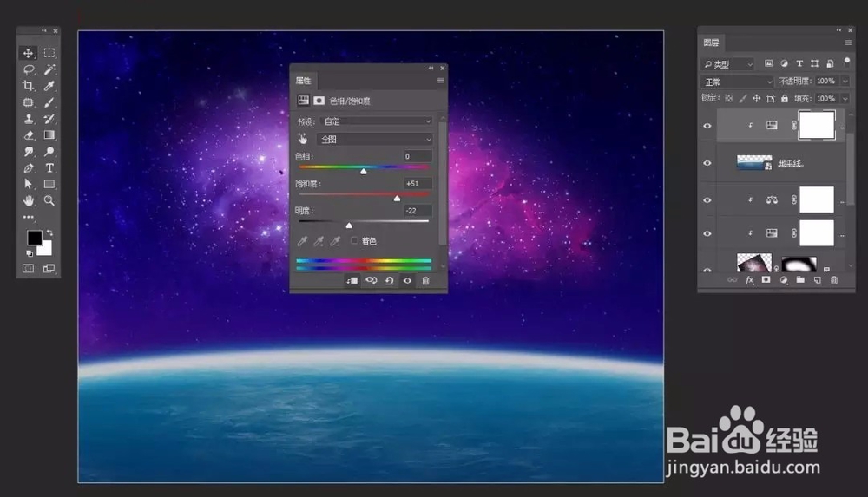
Task: Open the 正常 blend mode dropdown
Action: tap(737, 82)
